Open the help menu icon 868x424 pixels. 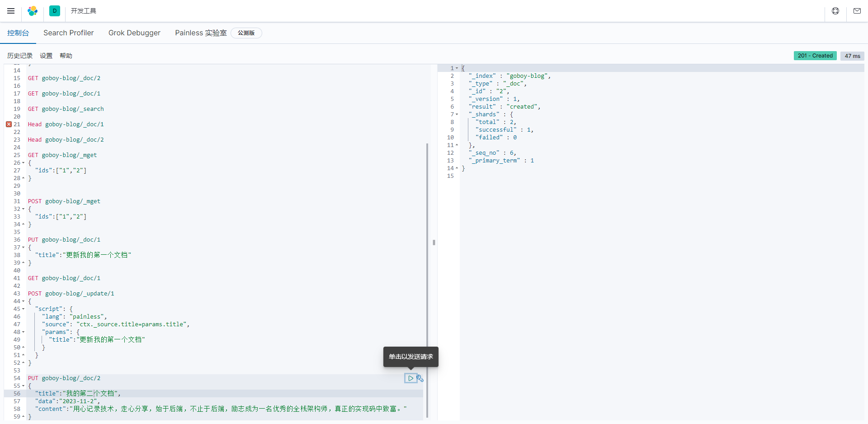[x=835, y=11]
